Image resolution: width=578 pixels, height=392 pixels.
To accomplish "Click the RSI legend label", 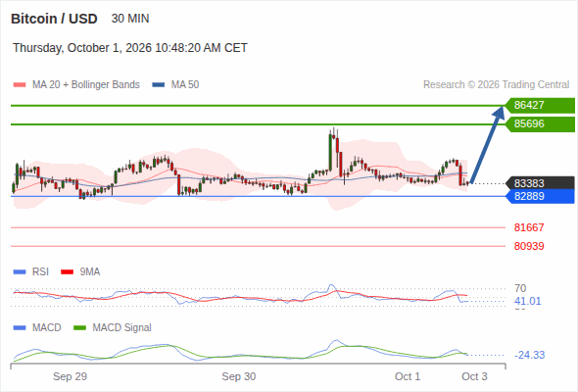I will point(40,272).
